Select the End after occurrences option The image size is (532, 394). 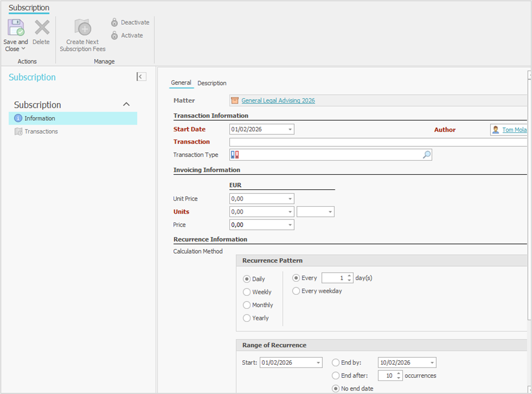[x=336, y=375]
